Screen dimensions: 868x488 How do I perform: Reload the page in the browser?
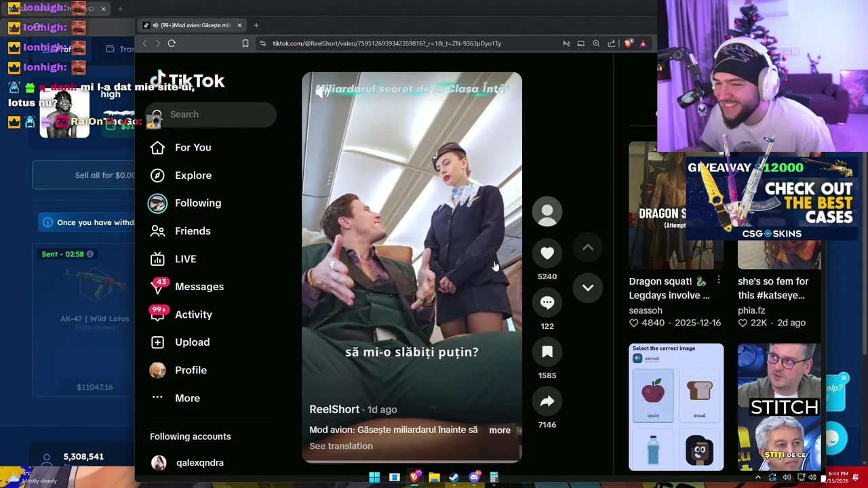pos(172,43)
